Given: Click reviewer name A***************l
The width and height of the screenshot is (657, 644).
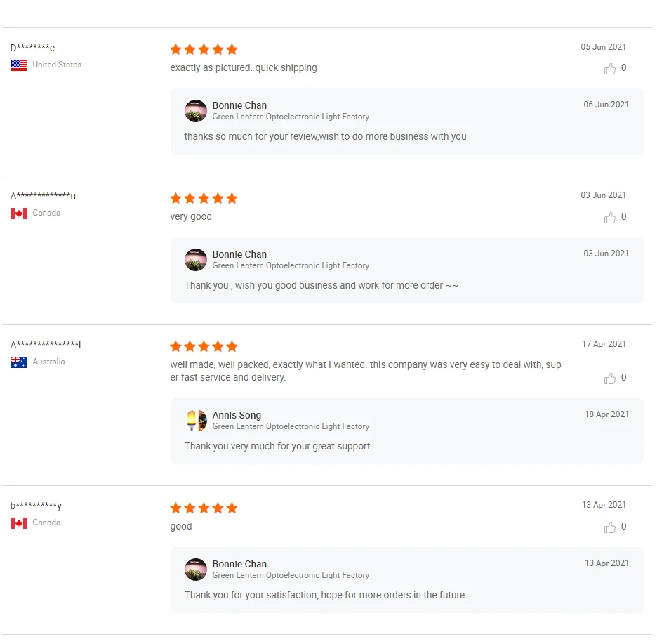Looking at the screenshot, I should click(46, 345).
